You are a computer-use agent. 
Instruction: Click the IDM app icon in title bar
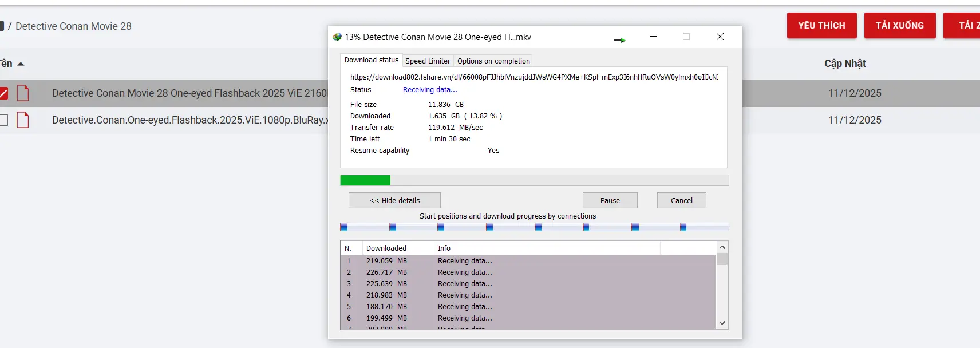coord(337,37)
